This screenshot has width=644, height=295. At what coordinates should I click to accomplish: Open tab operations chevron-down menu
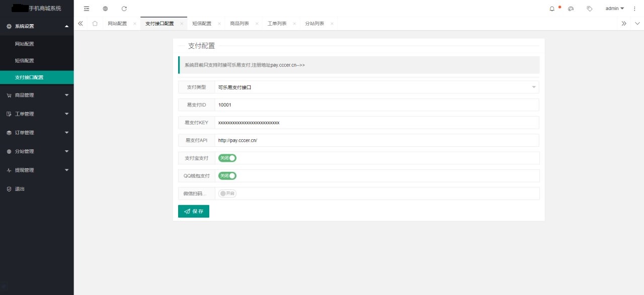637,24
